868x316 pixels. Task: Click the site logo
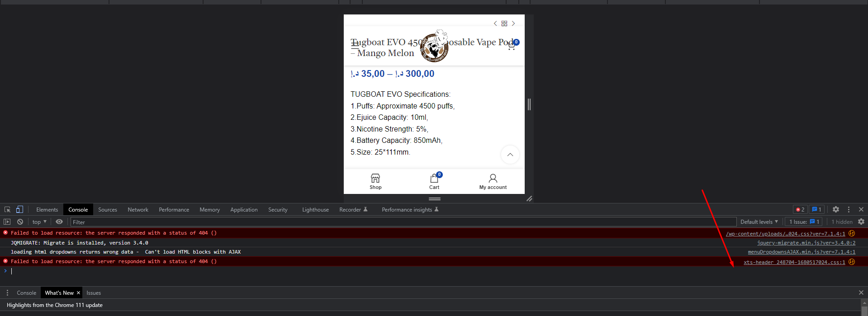[434, 46]
